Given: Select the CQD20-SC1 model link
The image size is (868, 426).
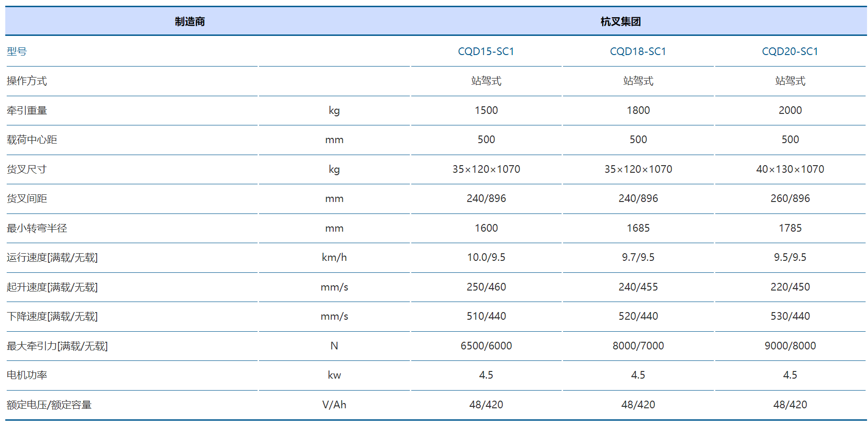Looking at the screenshot, I should coord(790,51).
